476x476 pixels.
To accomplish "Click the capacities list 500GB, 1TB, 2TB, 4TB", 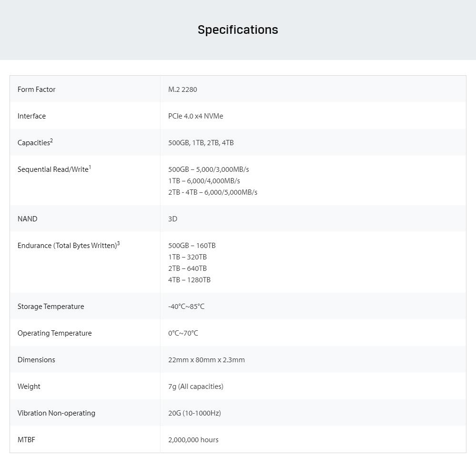I will pos(201,143).
